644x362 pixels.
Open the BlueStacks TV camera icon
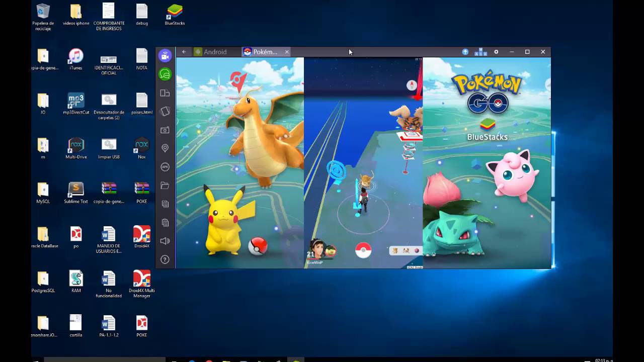pyautogui.click(x=165, y=55)
